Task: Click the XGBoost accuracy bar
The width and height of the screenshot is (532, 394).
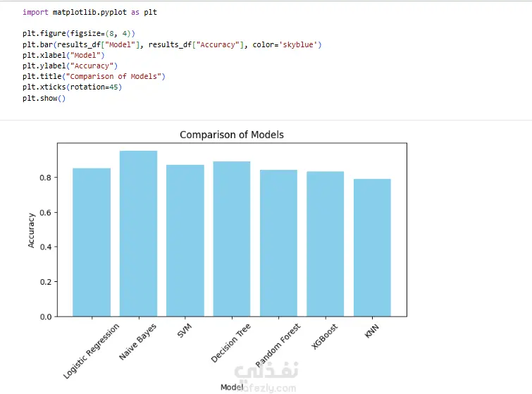Action: click(326, 244)
